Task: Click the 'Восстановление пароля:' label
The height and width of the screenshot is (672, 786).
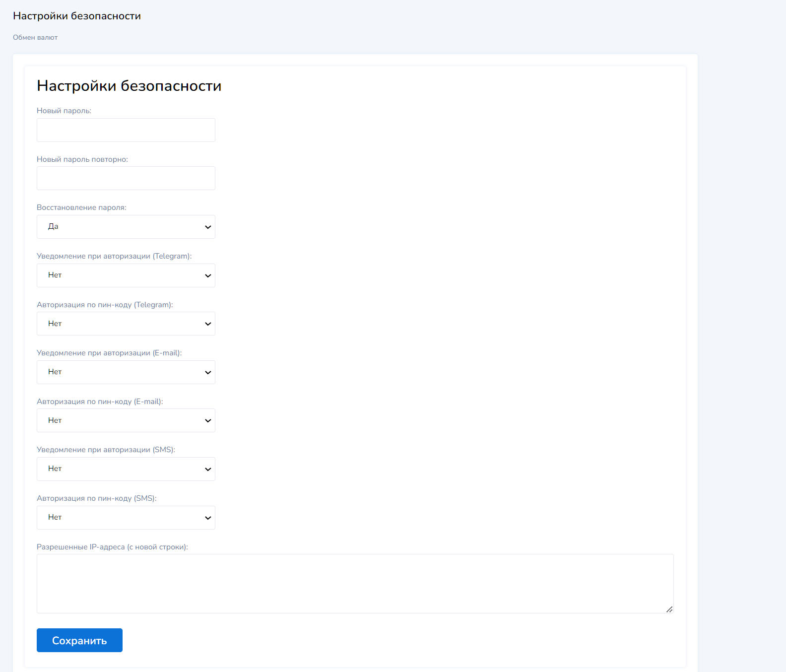Action: [x=81, y=207]
